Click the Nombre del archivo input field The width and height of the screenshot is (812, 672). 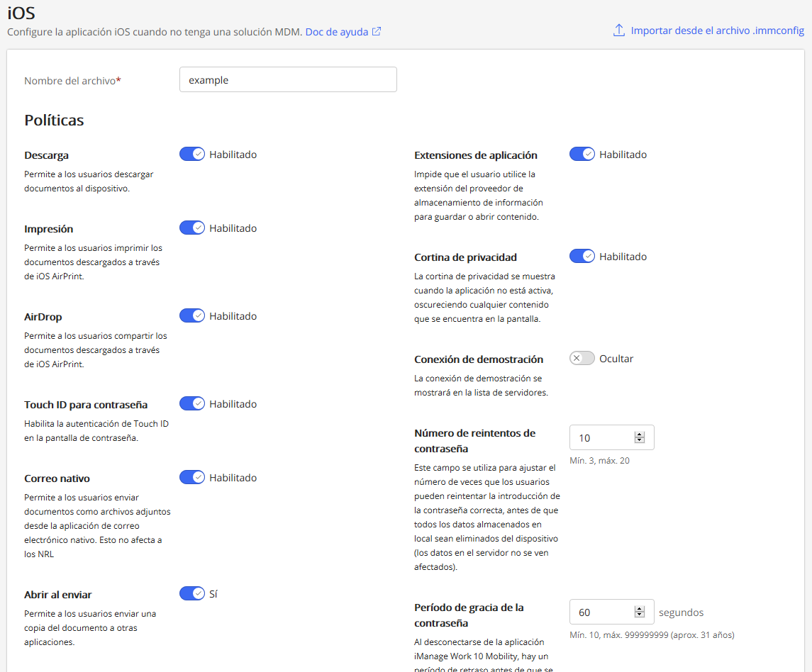(x=288, y=79)
